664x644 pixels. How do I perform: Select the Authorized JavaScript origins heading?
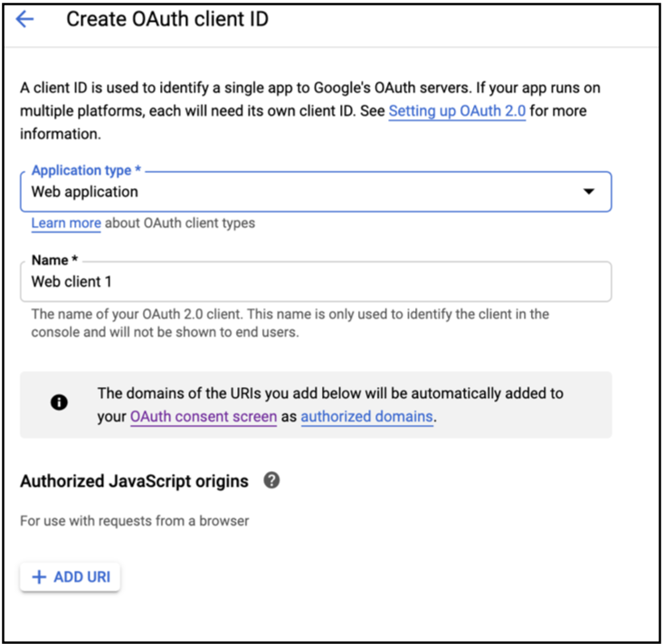(134, 481)
